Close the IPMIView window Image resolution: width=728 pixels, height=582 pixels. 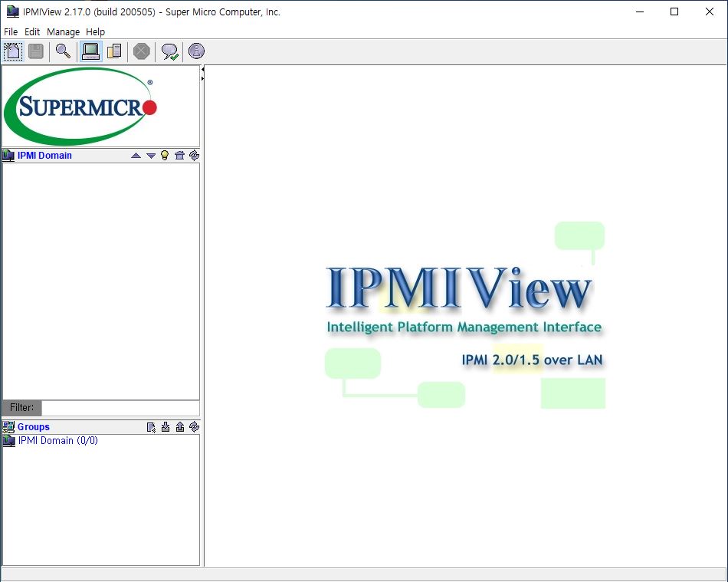click(x=710, y=12)
